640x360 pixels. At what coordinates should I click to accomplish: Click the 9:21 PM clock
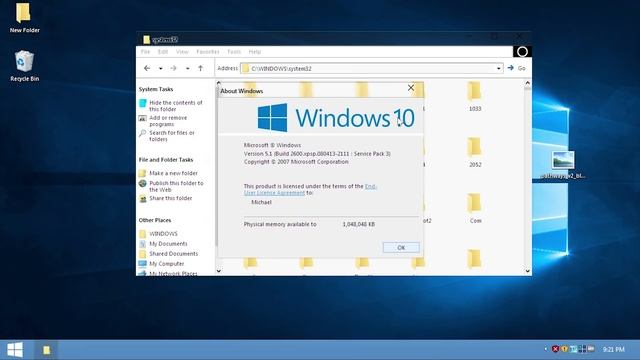(x=613, y=349)
